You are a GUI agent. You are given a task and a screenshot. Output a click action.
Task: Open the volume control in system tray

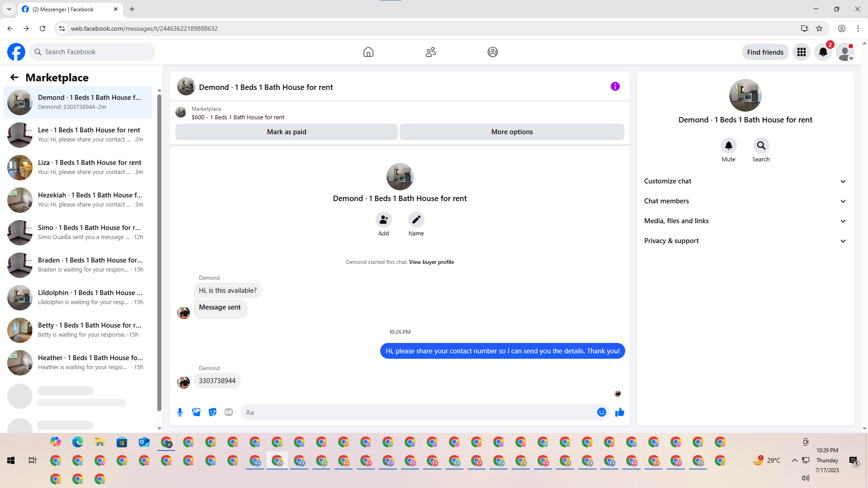(806, 478)
